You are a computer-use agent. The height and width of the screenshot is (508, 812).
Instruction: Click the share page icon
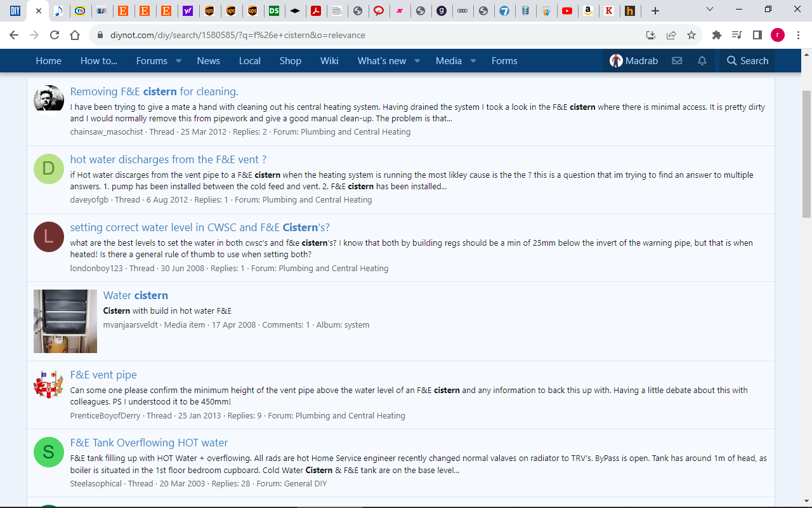tap(671, 36)
